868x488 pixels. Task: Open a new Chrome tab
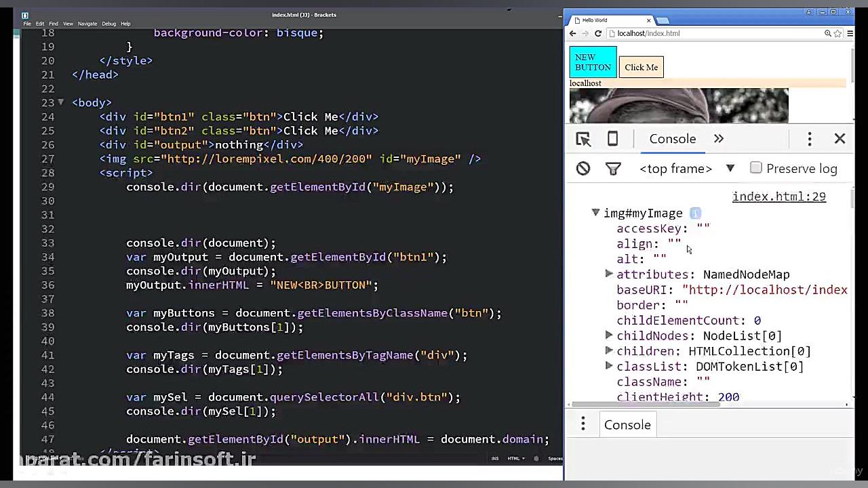[x=663, y=20]
